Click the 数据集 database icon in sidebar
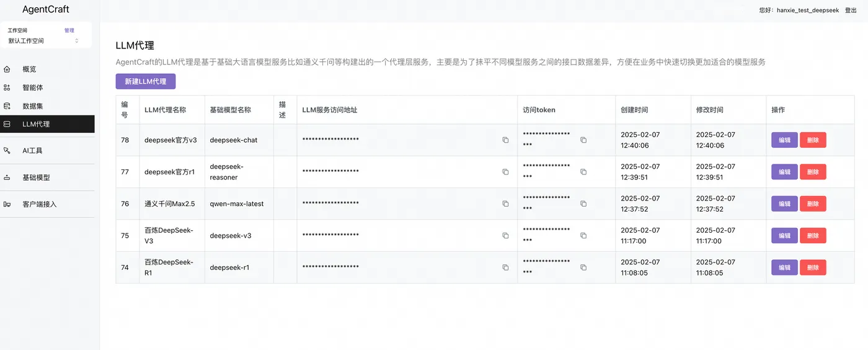The image size is (868, 350). 7,106
